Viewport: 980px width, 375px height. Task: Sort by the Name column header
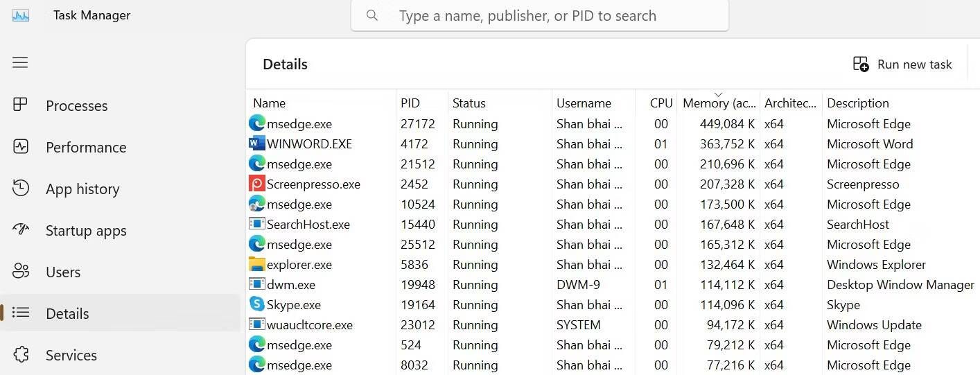click(x=321, y=103)
